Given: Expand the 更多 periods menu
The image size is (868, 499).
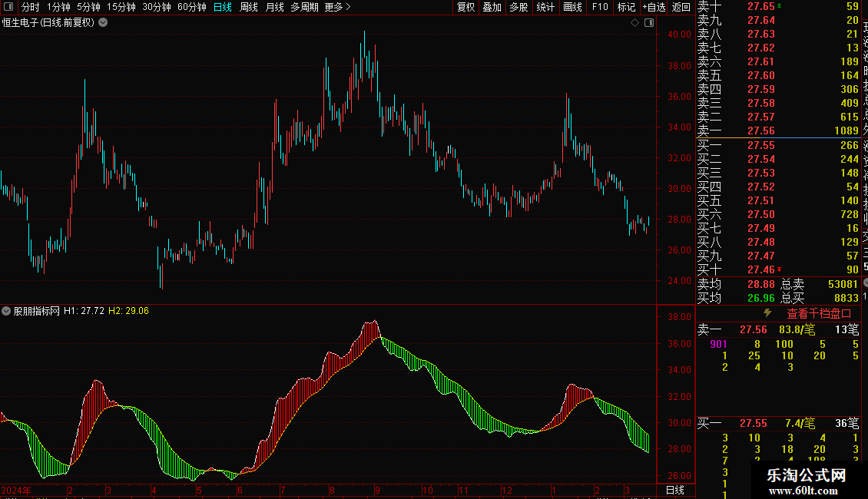Looking at the screenshot, I should click(337, 7).
